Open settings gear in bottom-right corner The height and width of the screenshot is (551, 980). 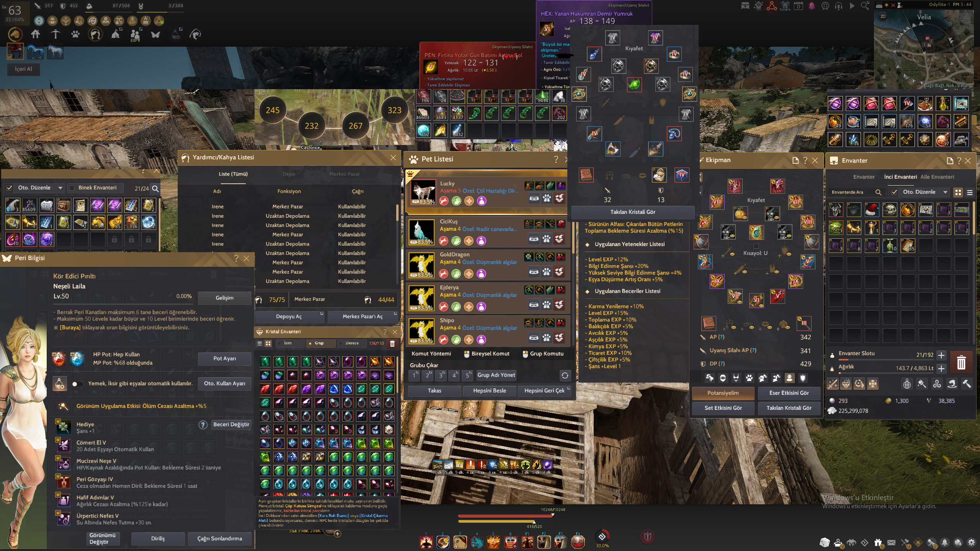pyautogui.click(x=971, y=543)
